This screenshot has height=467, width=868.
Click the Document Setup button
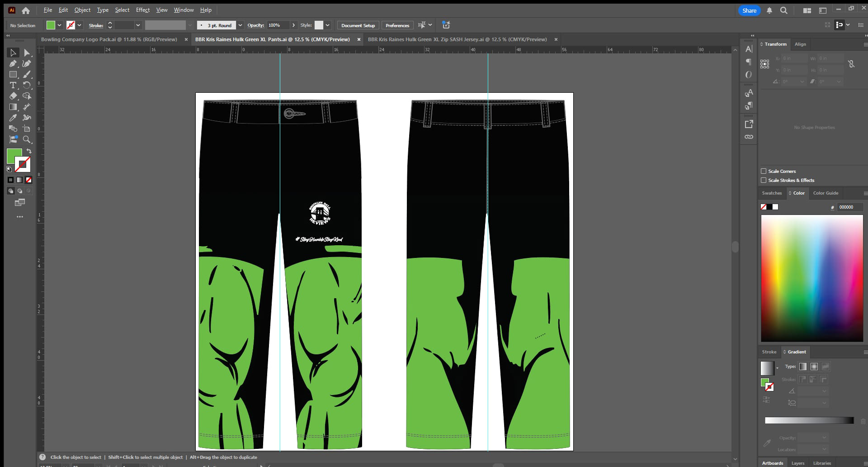click(x=358, y=25)
